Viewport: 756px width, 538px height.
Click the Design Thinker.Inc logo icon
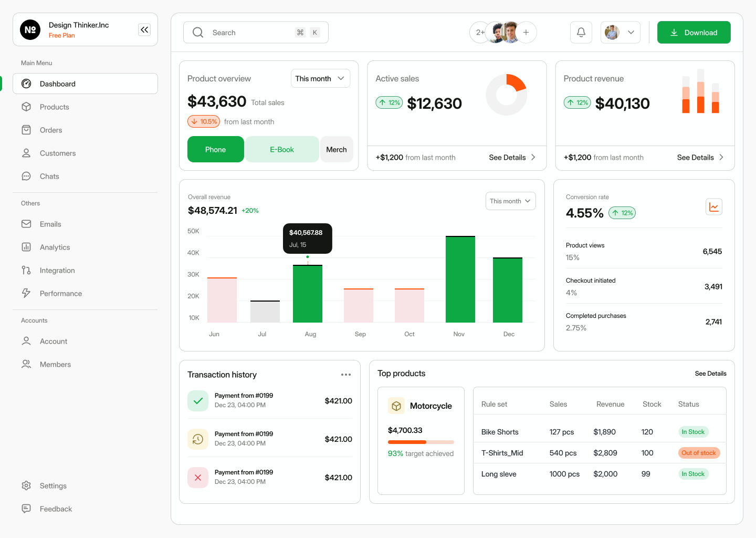coord(30,29)
